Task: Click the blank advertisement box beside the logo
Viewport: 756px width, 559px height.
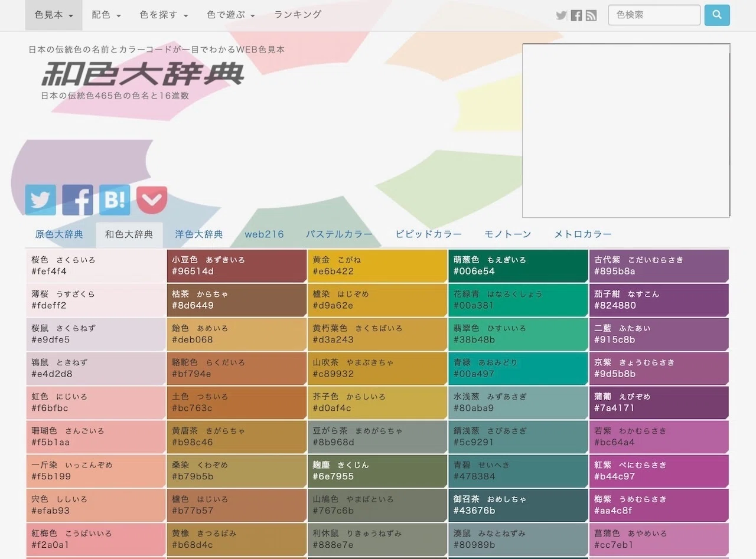Action: point(626,130)
